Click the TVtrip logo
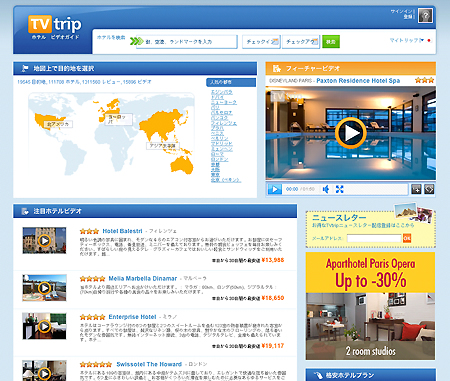Image resolution: width=450 pixels, height=381 pixels. 55,27
